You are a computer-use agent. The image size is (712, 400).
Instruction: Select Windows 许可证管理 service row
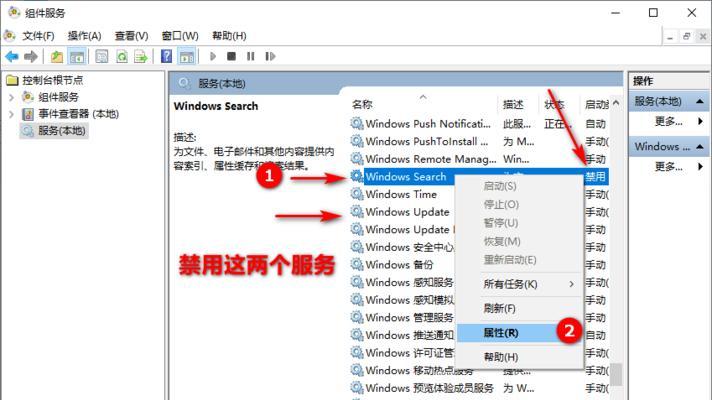click(409, 353)
